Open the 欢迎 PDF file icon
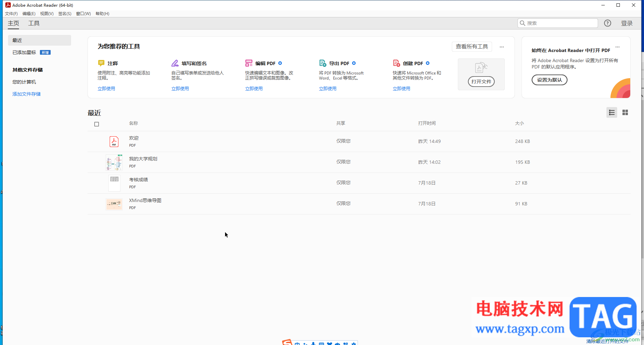 [114, 141]
